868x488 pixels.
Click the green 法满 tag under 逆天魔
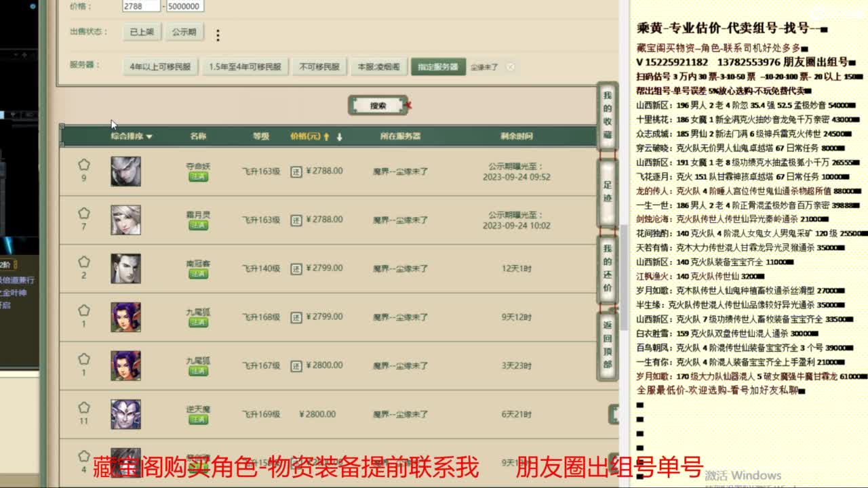click(x=198, y=420)
